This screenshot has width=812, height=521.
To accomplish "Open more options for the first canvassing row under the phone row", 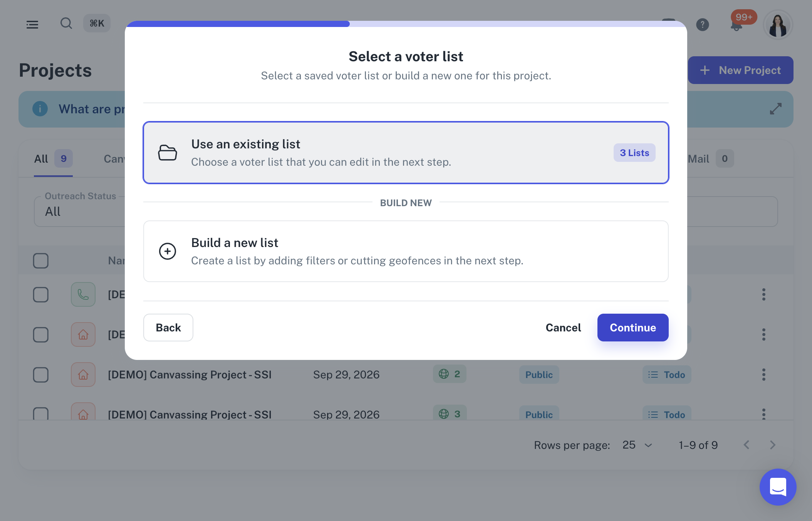I will (763, 334).
